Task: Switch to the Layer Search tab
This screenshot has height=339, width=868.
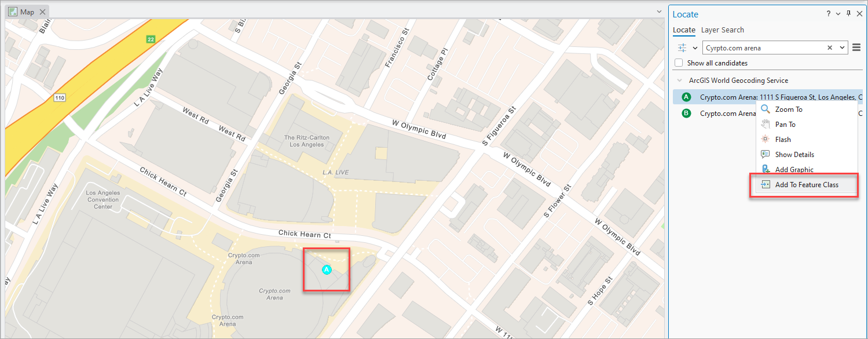Action: point(722,30)
